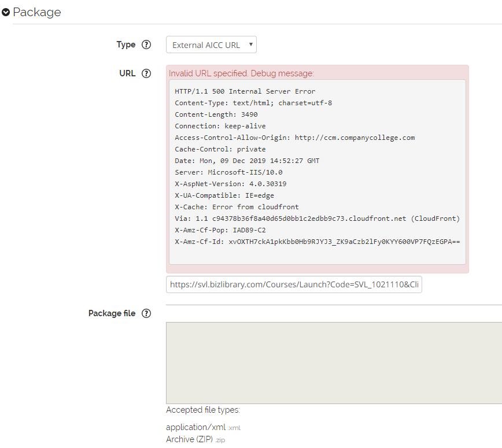Click the Accepted file types text
The width and height of the screenshot is (502, 448).
click(x=203, y=410)
